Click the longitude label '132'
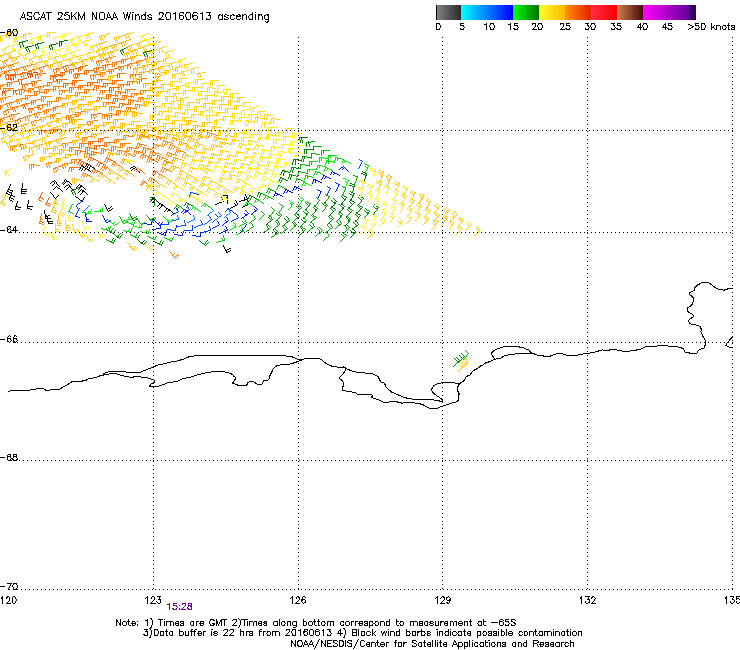Viewport: 740px width, 650px height. [587, 600]
